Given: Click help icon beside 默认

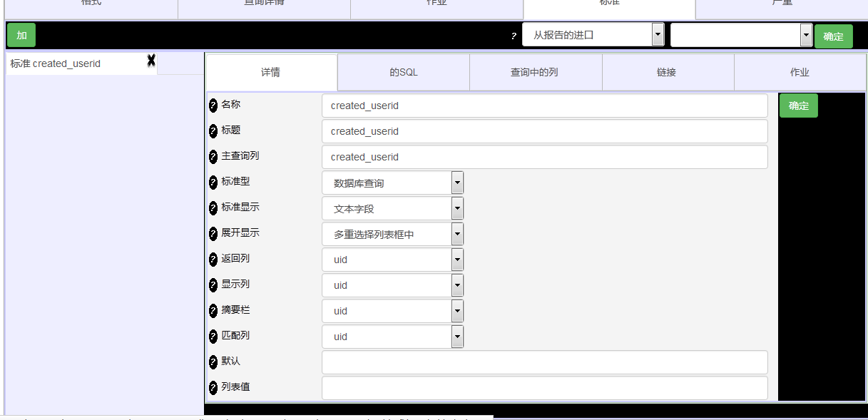Looking at the screenshot, I should click(x=213, y=362).
